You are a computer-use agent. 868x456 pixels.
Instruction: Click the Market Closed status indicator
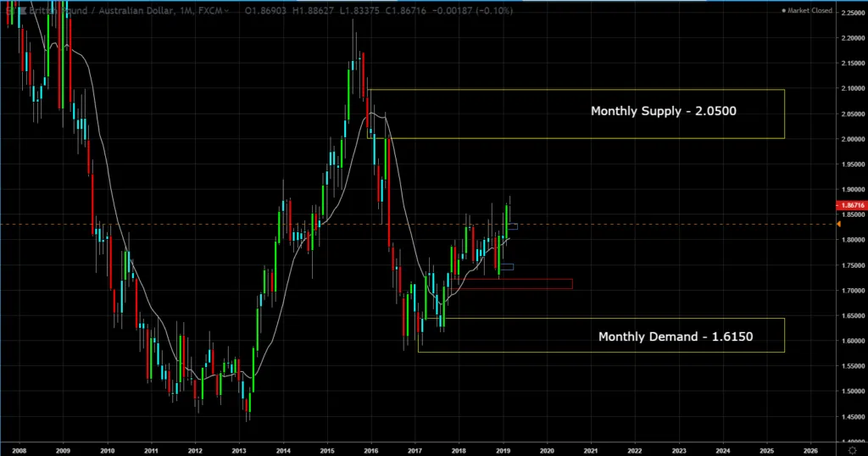[807, 10]
